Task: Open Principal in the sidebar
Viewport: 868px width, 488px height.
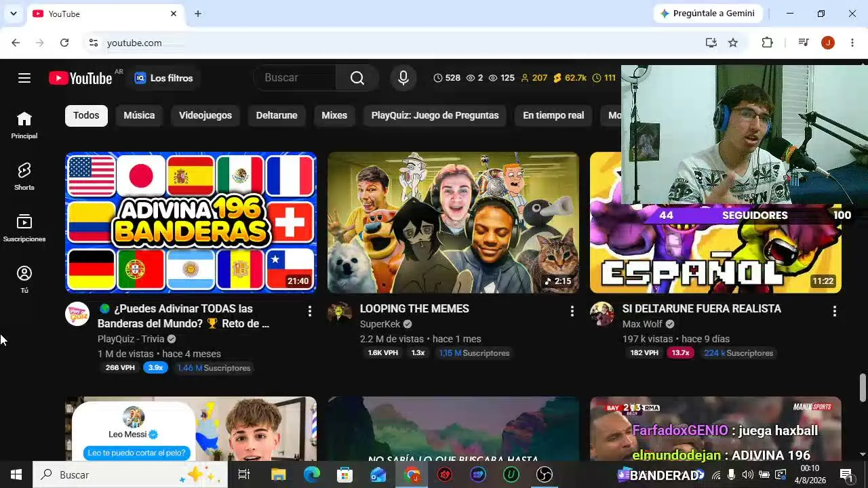Action: pyautogui.click(x=24, y=125)
